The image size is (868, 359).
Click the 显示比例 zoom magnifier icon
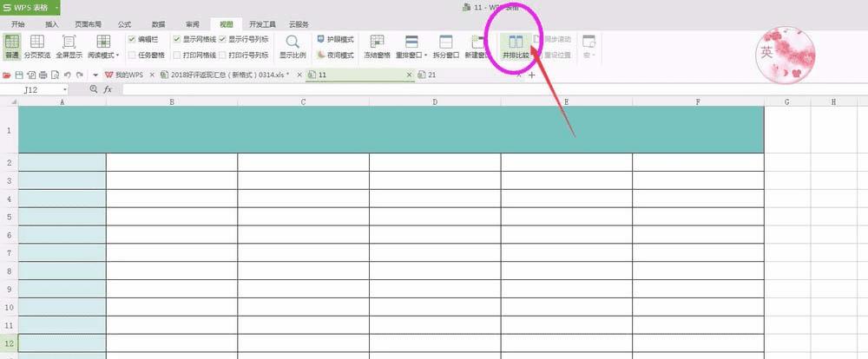pos(293,42)
